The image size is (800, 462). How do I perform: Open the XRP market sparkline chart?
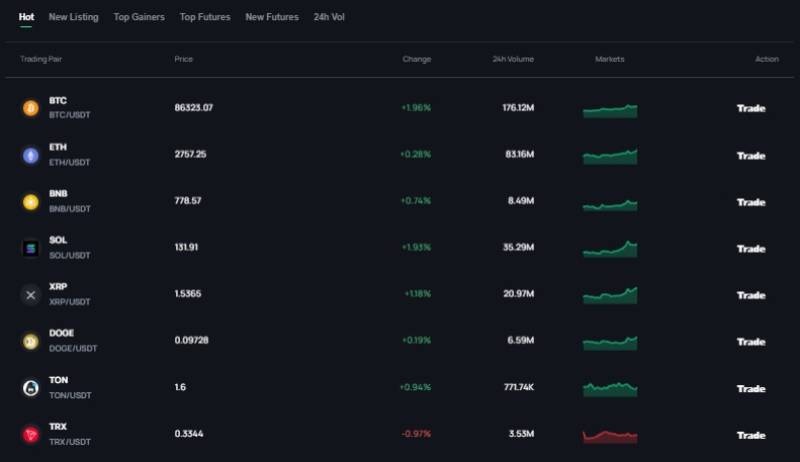[x=610, y=295]
